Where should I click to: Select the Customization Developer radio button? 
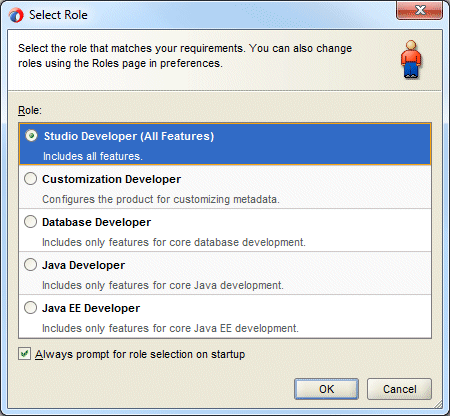coord(30,179)
